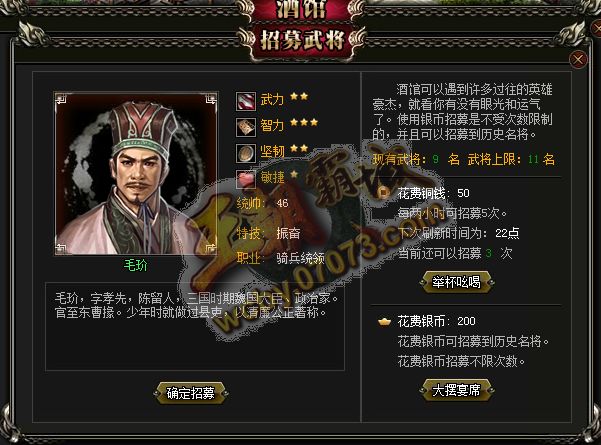Viewport: 601px width, 445px height.
Task: Select the 招募武将 title tab
Action: click(x=302, y=41)
